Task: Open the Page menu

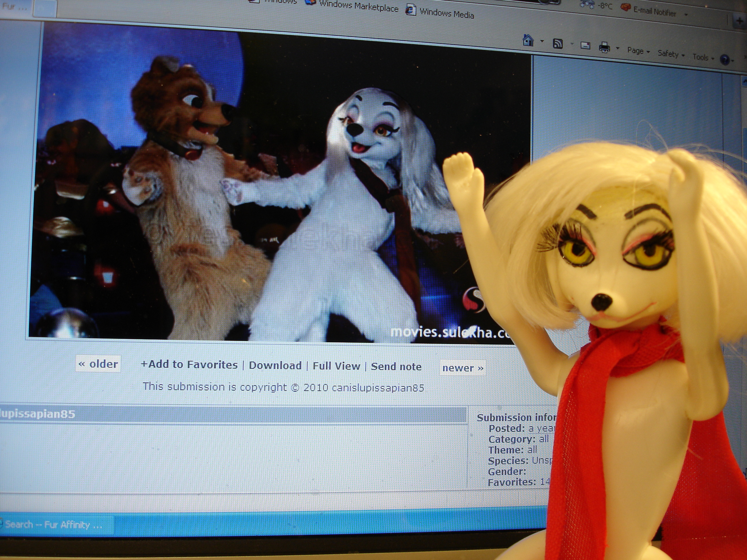Action: pos(638,51)
